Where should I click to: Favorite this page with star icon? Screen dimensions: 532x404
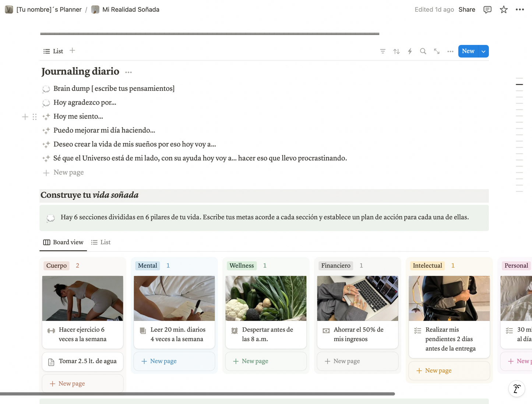(504, 10)
